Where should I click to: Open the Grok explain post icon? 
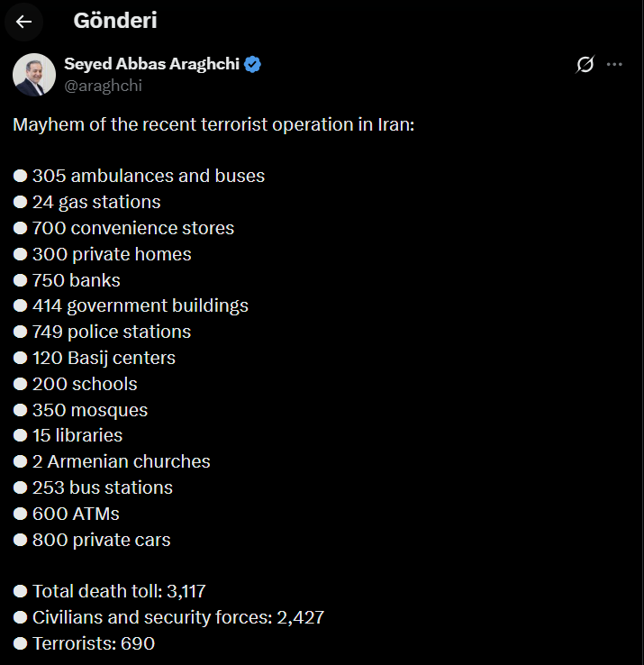[585, 64]
